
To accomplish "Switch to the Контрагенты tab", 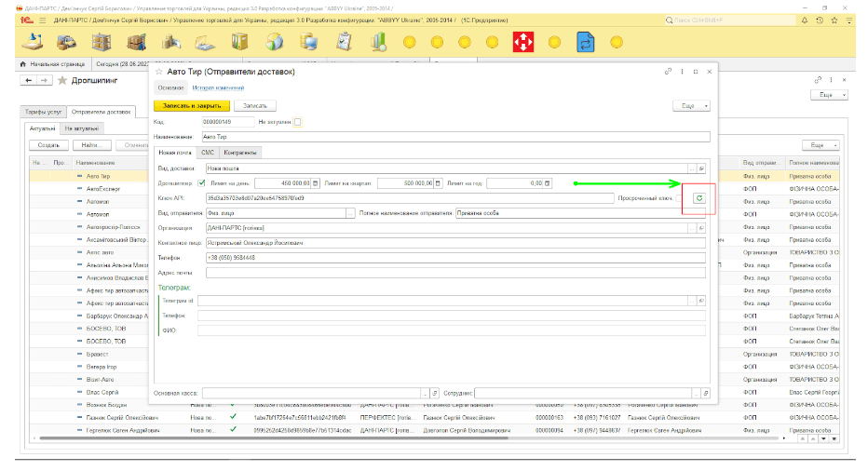I will pyautogui.click(x=240, y=152).
